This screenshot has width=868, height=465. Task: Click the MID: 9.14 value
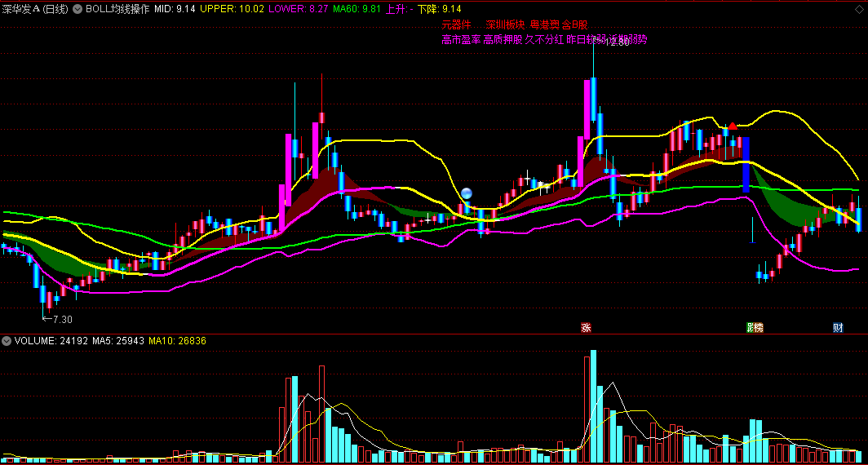[x=175, y=9]
